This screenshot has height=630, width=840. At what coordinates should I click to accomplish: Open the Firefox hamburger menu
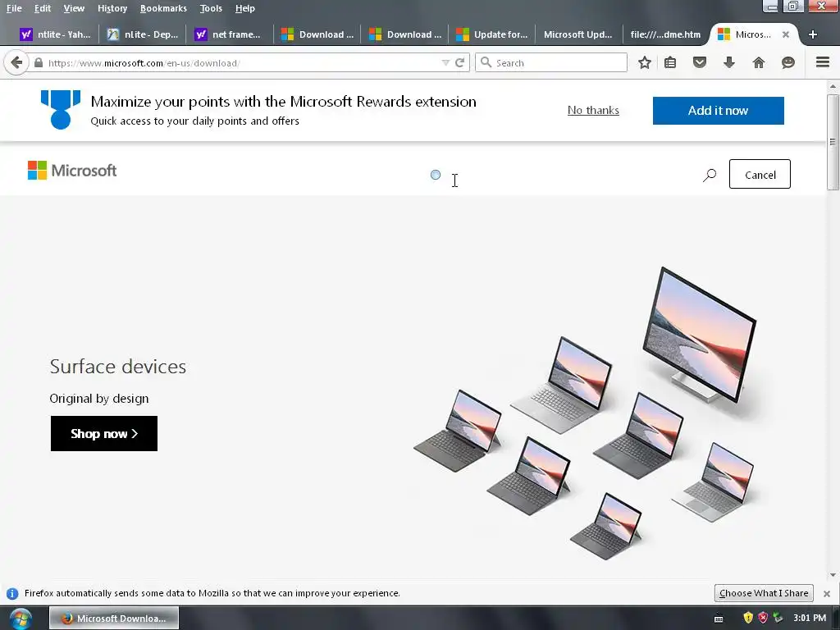coord(823,62)
